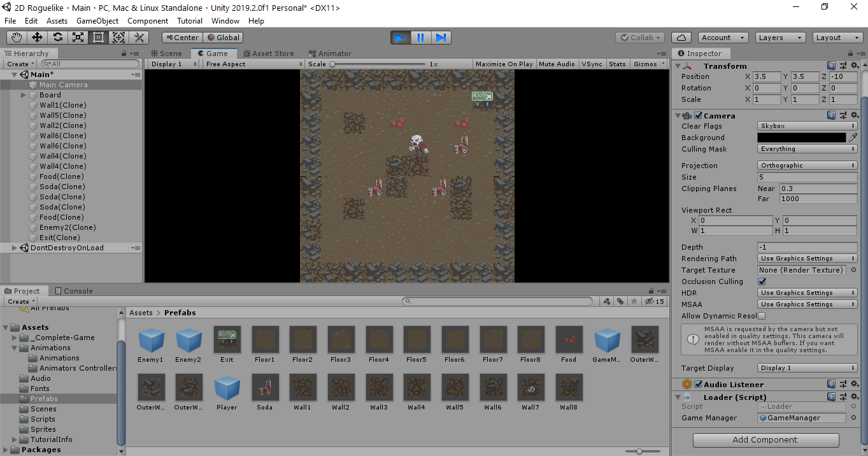Select the Move tool

point(38,38)
